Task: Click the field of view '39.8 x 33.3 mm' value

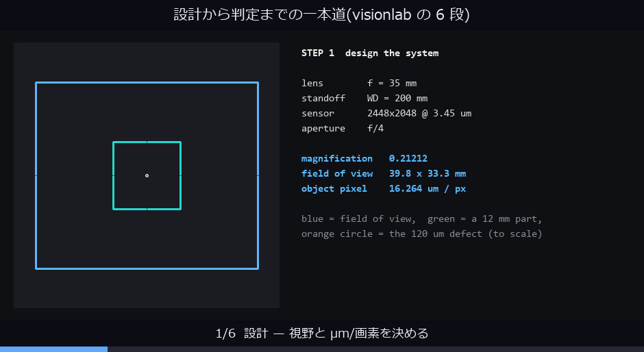Action: (x=428, y=173)
